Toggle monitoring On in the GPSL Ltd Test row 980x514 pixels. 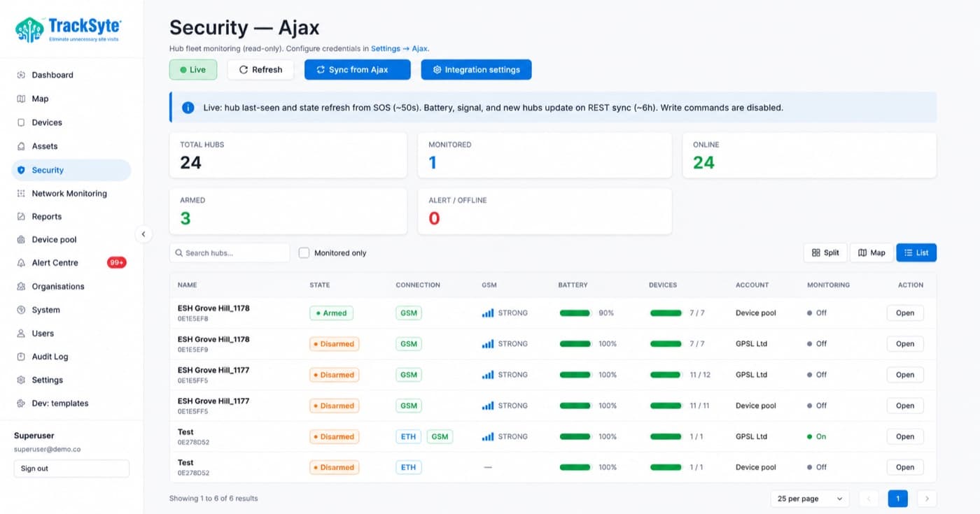click(816, 436)
